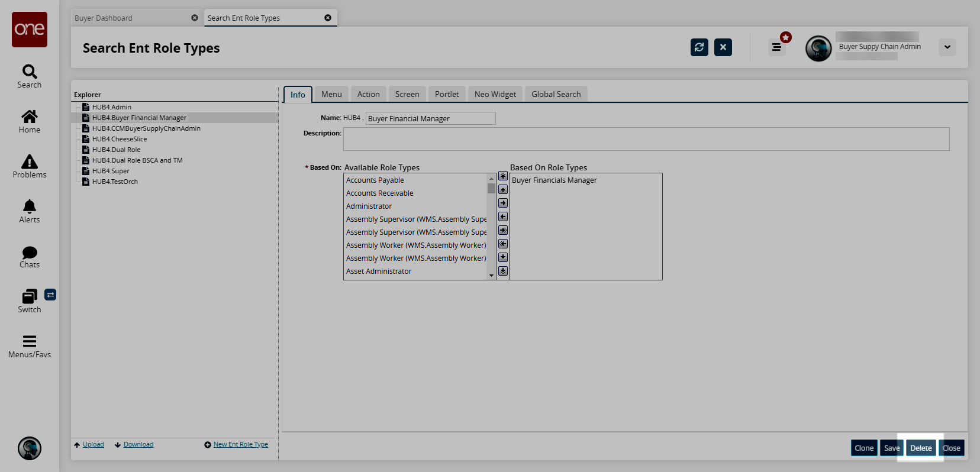Select HUB4.CheeseSlice in the Explorer tree

click(120, 139)
